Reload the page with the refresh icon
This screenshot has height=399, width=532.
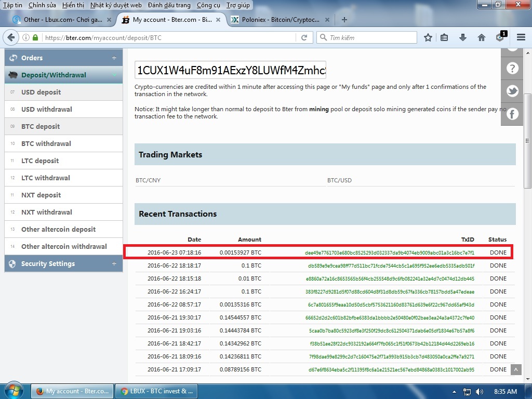tap(304, 37)
